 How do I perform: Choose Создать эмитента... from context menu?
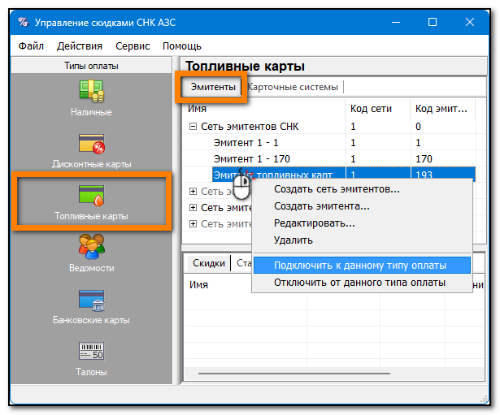click(x=322, y=206)
